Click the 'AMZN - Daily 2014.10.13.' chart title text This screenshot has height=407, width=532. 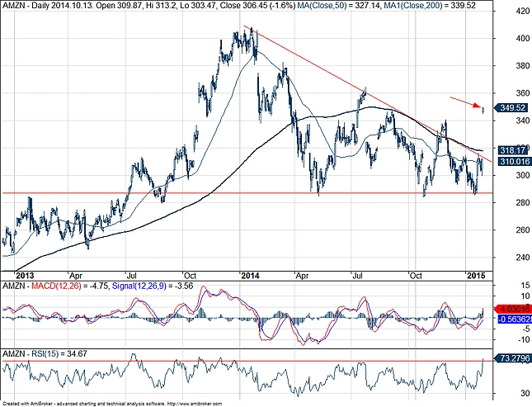(x=49, y=6)
